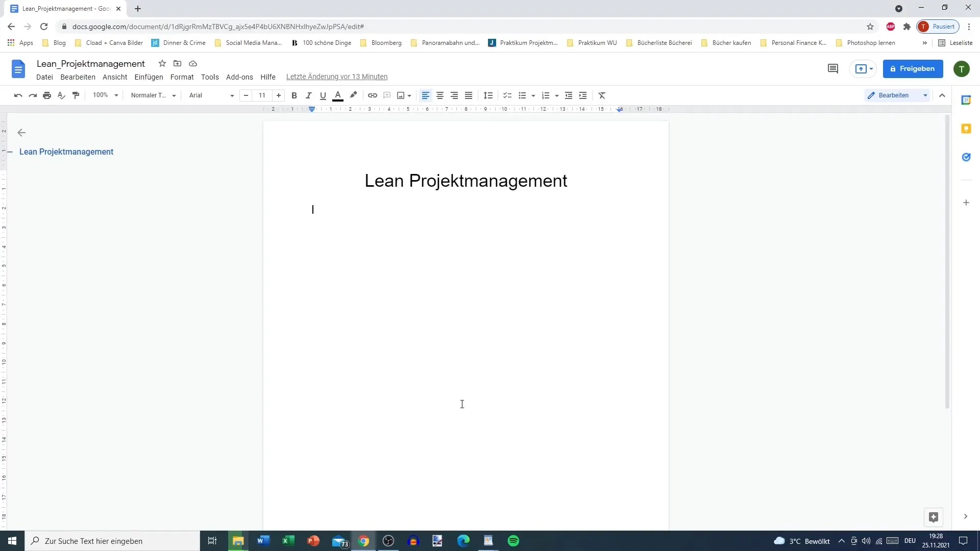Click the Freigeben share button
The width and height of the screenshot is (980, 551).
coord(913,69)
